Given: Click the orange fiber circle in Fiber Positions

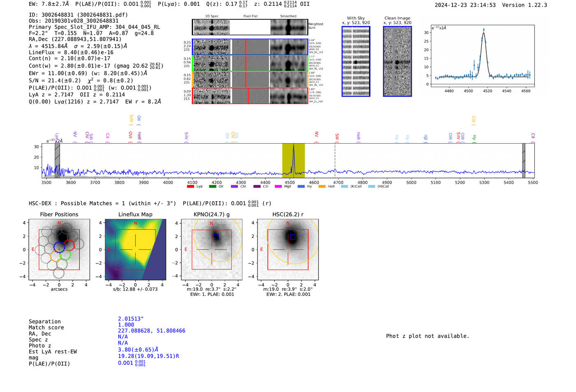Looking at the screenshot, I should 56,256.
